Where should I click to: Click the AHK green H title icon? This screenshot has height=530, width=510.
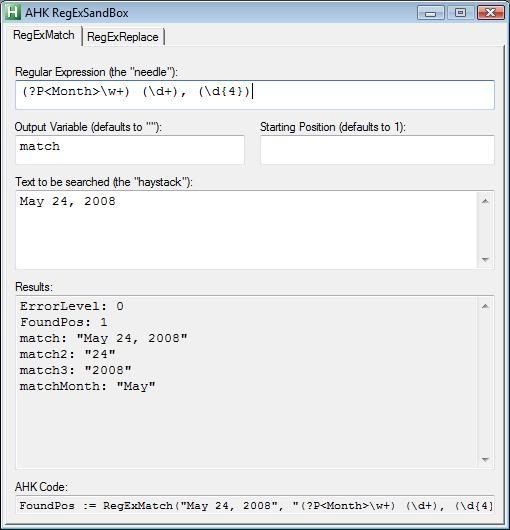coord(13,12)
